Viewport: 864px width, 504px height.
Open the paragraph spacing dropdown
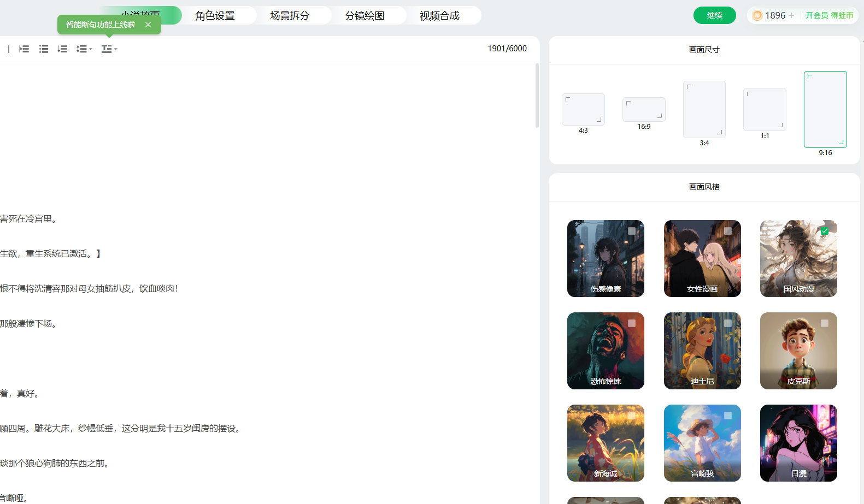[x=109, y=49]
